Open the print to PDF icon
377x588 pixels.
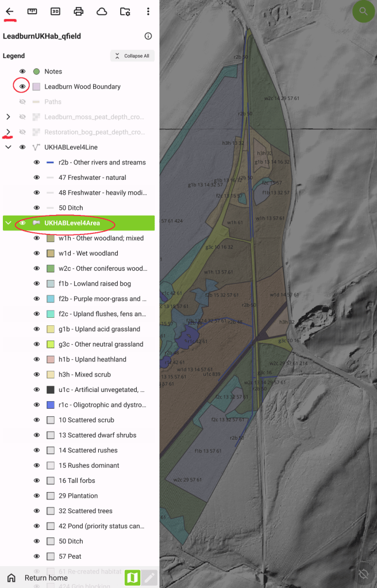click(x=78, y=11)
